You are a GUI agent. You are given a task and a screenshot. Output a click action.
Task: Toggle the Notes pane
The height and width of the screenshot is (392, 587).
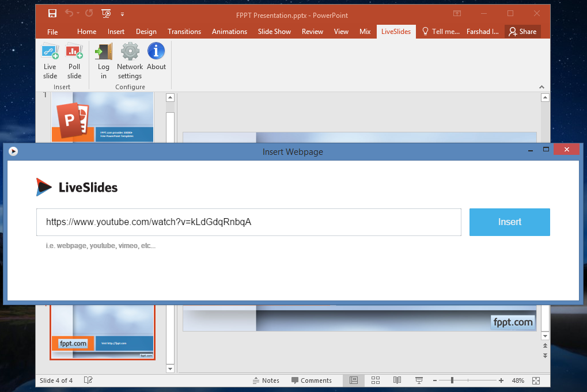266,380
